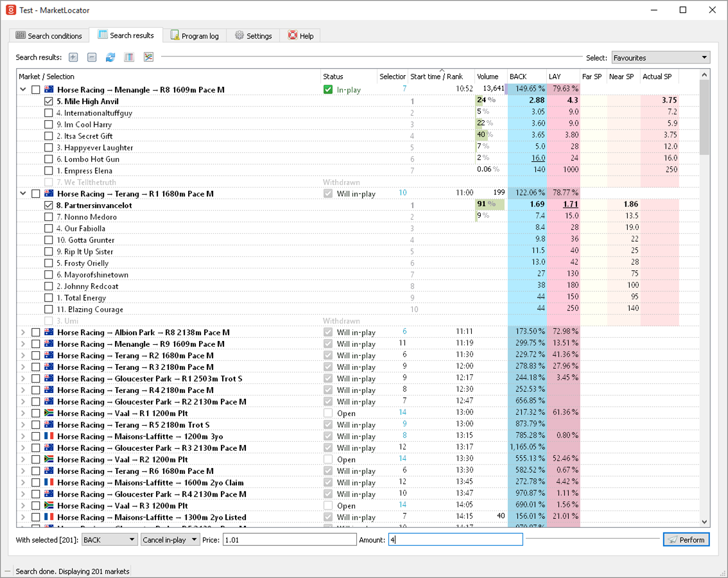Click the chart icon in results toolbar
This screenshot has height=578, width=728.
pos(148,57)
